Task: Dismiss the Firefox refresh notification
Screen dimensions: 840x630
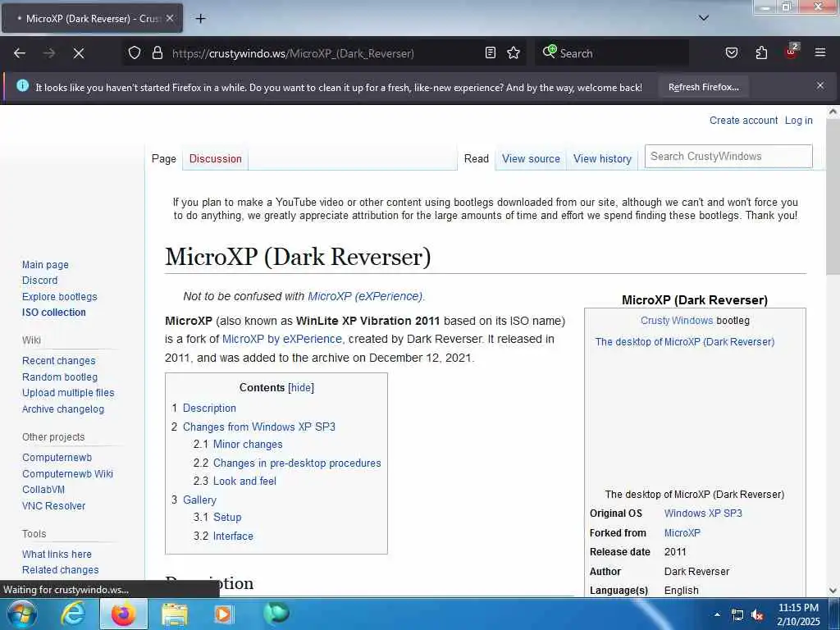Action: pos(819,85)
